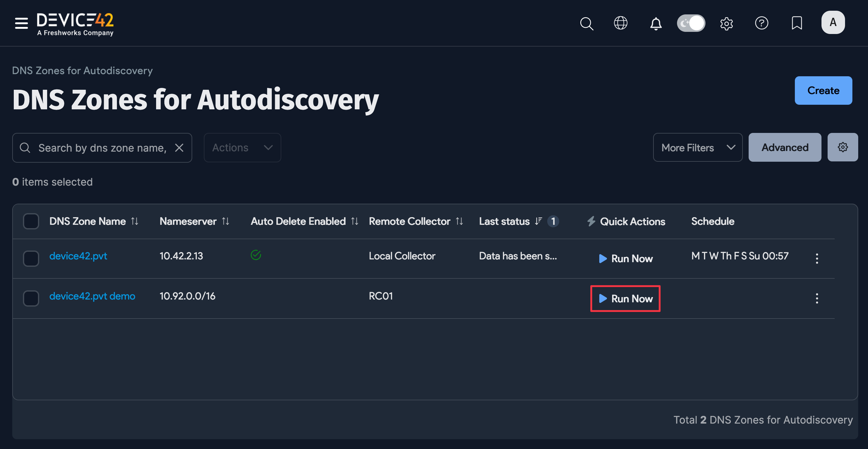Image resolution: width=868 pixels, height=449 pixels.
Task: Click the Create button
Action: (x=823, y=90)
